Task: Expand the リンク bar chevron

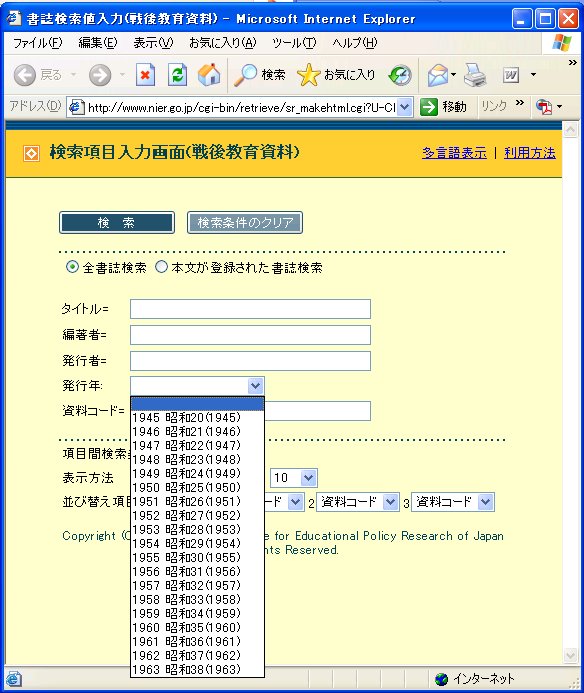Action: tap(519, 103)
